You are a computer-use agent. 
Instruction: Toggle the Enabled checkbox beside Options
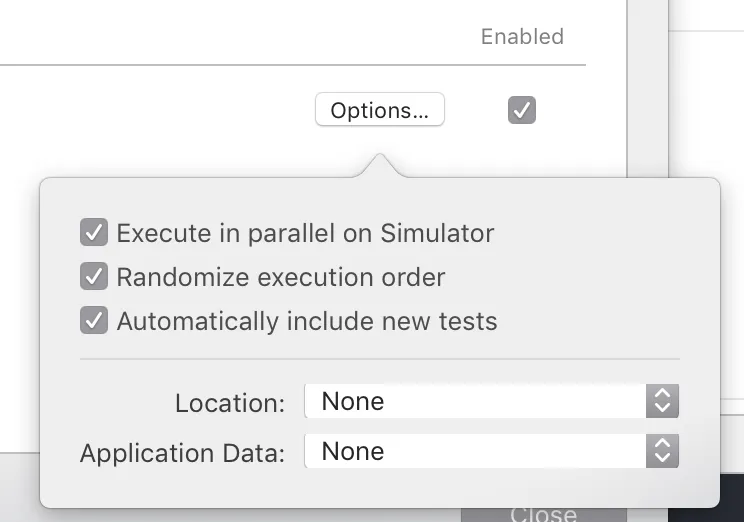tap(521, 110)
